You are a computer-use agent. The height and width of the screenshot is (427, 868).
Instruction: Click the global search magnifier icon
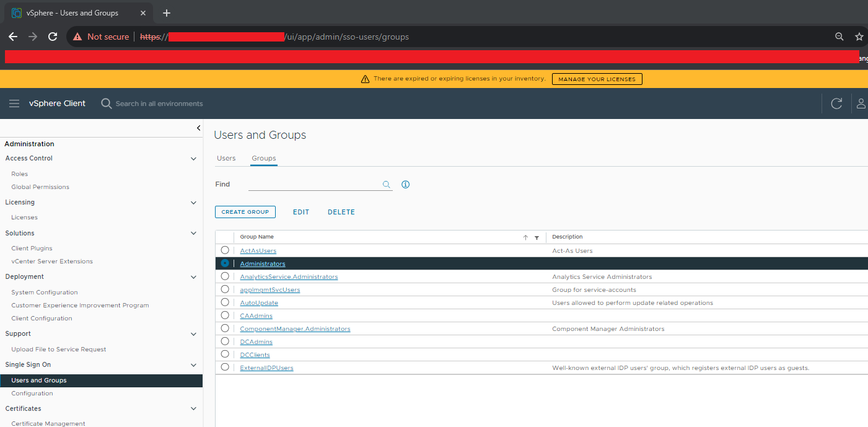pos(106,103)
